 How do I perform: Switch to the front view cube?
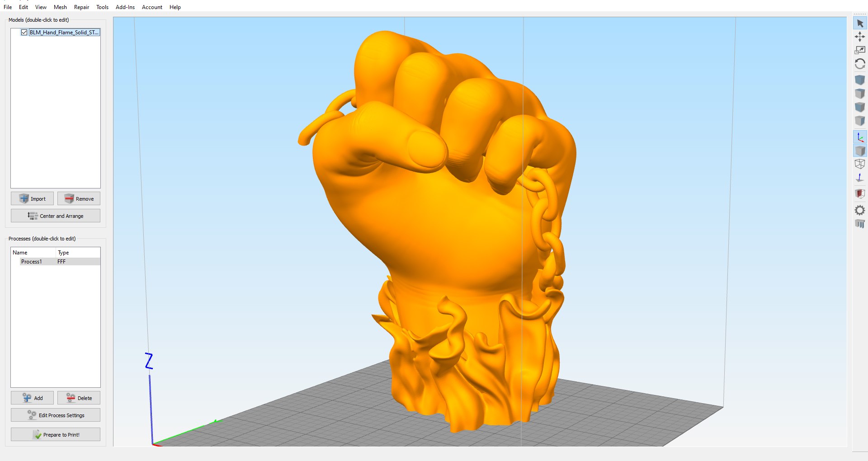tap(860, 107)
